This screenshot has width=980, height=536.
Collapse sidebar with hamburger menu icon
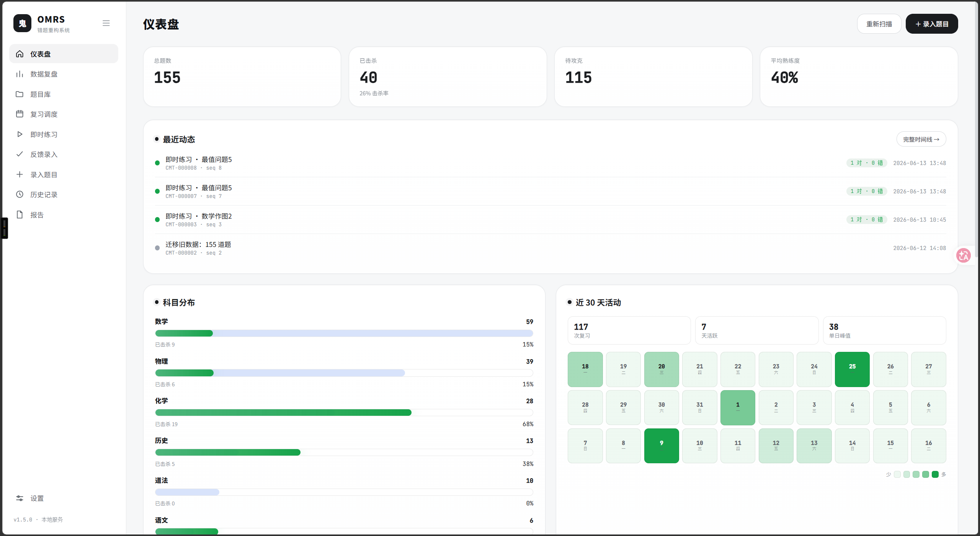click(x=106, y=23)
